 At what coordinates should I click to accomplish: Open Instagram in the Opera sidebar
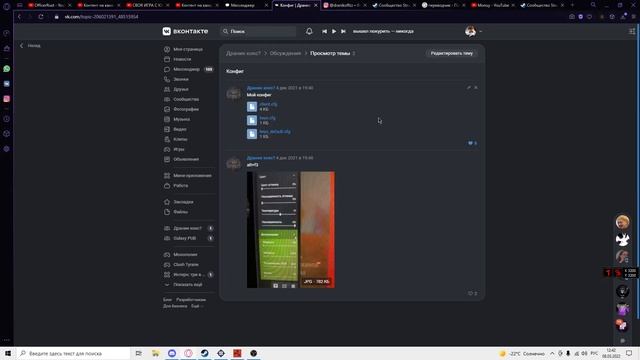pyautogui.click(x=7, y=99)
